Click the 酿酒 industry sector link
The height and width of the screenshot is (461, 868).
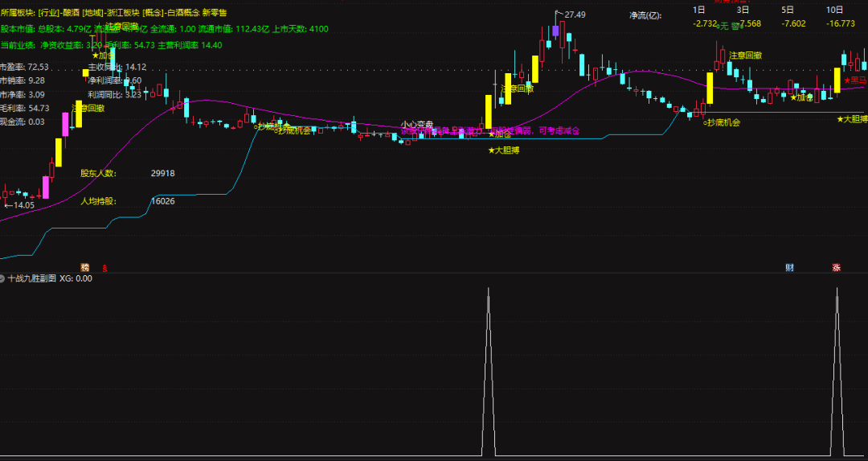tap(66, 12)
